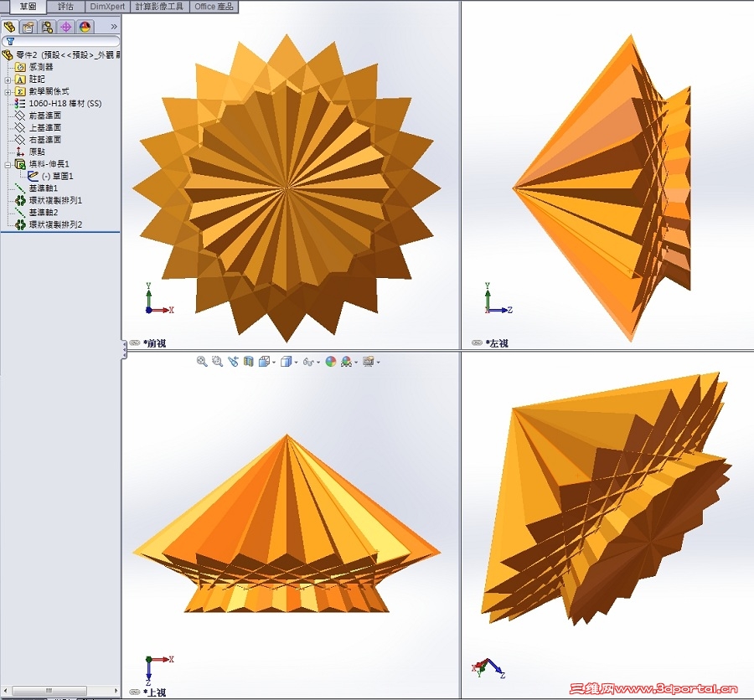Open the DisplayManager color sphere tab

click(x=85, y=27)
